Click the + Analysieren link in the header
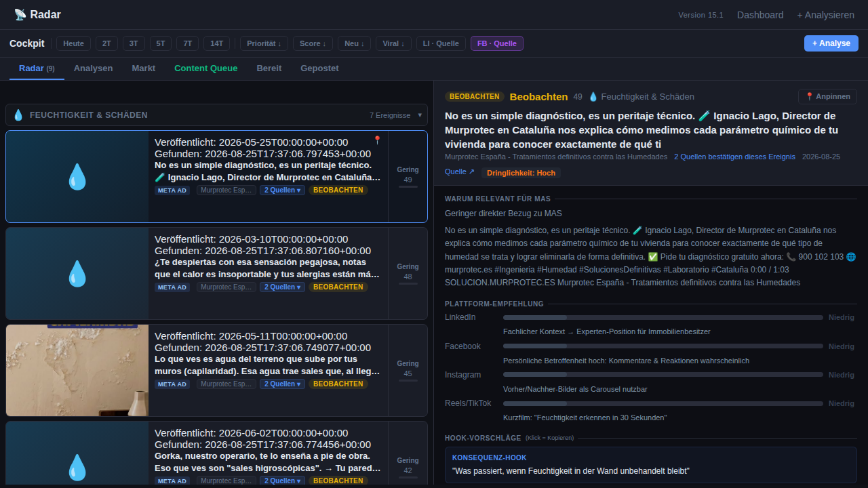 click(825, 15)
